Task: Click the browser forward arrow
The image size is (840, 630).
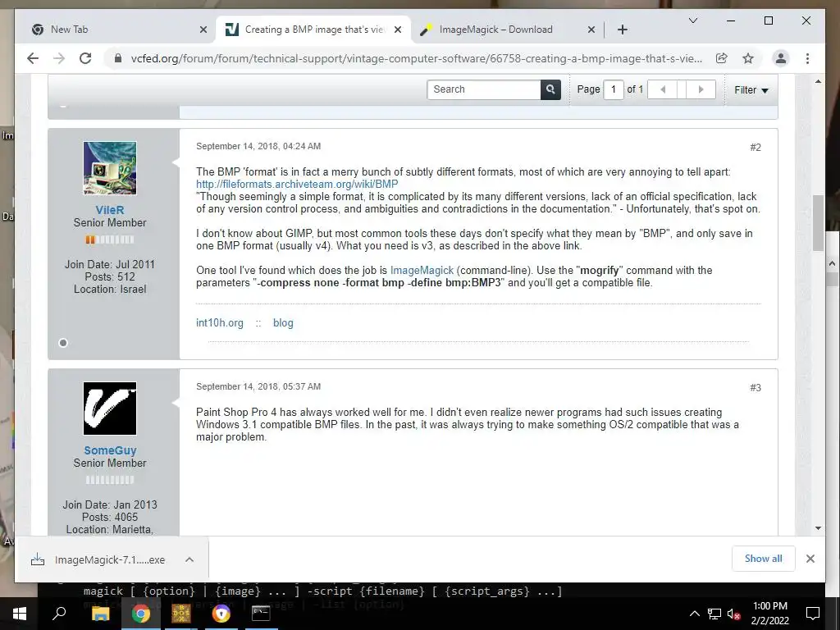Action: [x=59, y=58]
